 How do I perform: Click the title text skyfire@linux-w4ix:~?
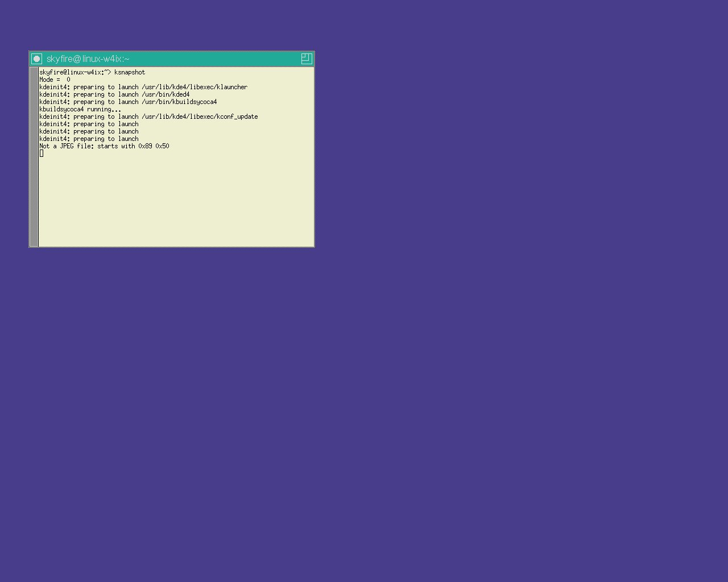pos(88,59)
